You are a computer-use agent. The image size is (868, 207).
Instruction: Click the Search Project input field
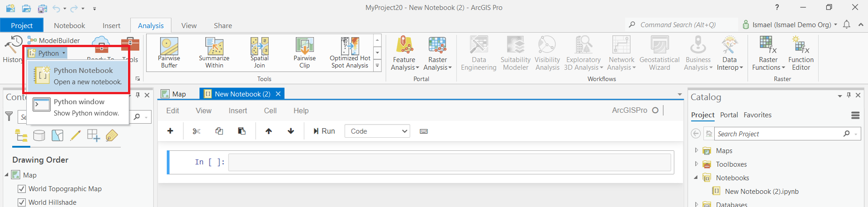778,134
